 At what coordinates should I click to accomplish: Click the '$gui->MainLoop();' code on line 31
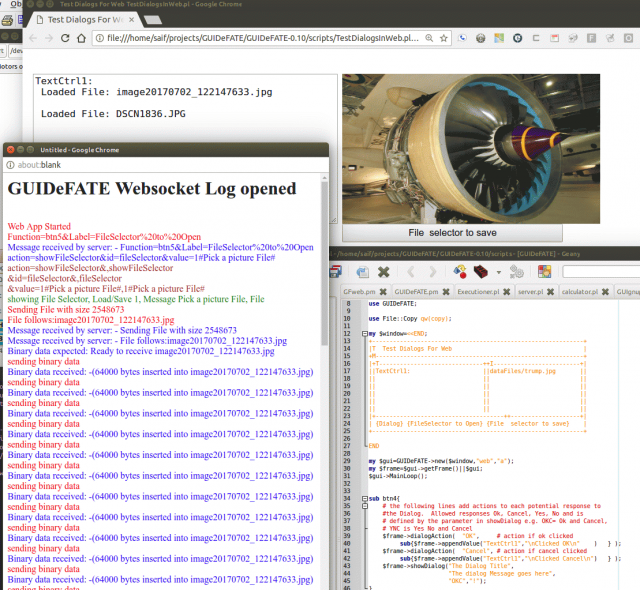[x=398, y=476]
